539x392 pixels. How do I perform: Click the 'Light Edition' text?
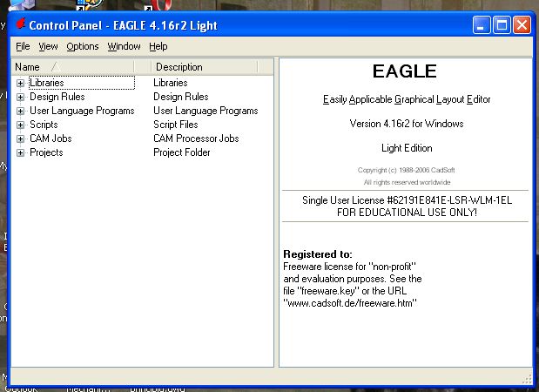pyautogui.click(x=407, y=148)
